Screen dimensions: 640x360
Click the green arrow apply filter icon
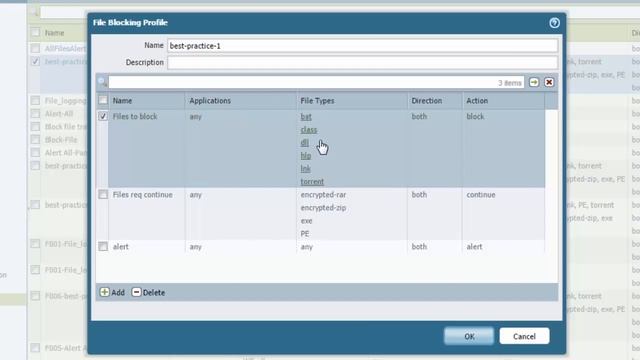[x=534, y=82]
